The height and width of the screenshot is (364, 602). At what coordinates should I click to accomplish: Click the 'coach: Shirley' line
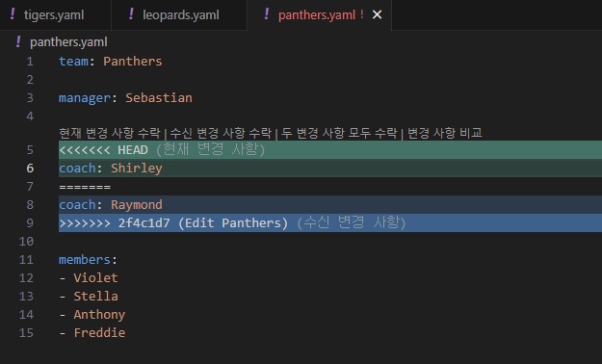(330, 169)
